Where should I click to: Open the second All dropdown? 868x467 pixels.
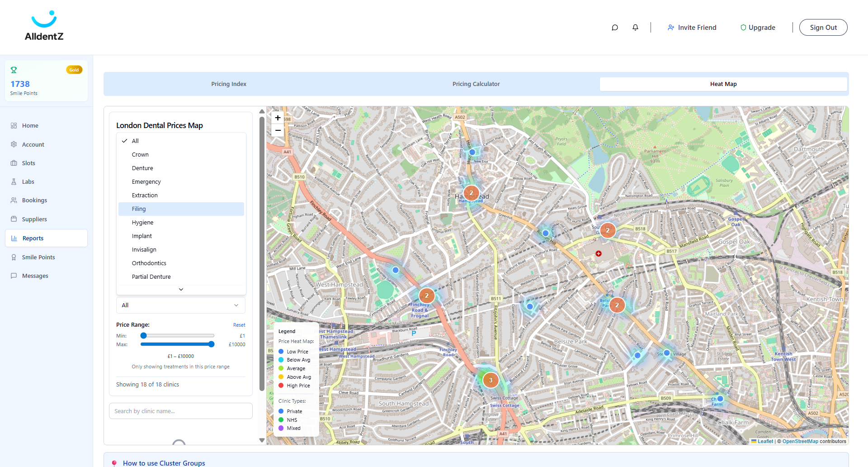(181, 305)
